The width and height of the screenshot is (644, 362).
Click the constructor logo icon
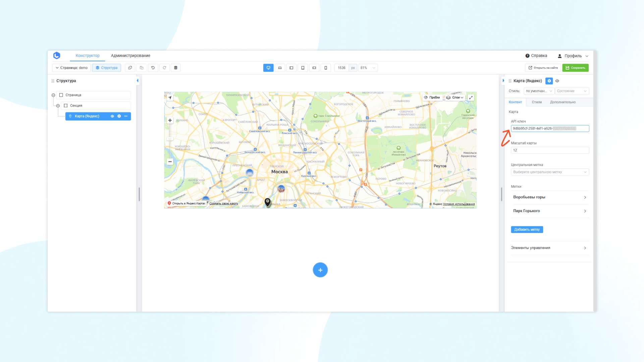(57, 56)
